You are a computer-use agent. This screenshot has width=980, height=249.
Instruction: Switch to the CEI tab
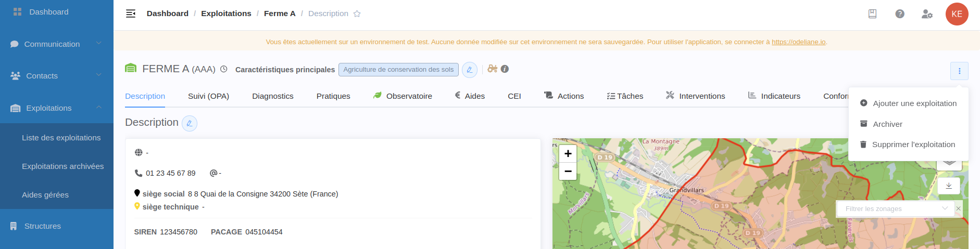pos(514,96)
